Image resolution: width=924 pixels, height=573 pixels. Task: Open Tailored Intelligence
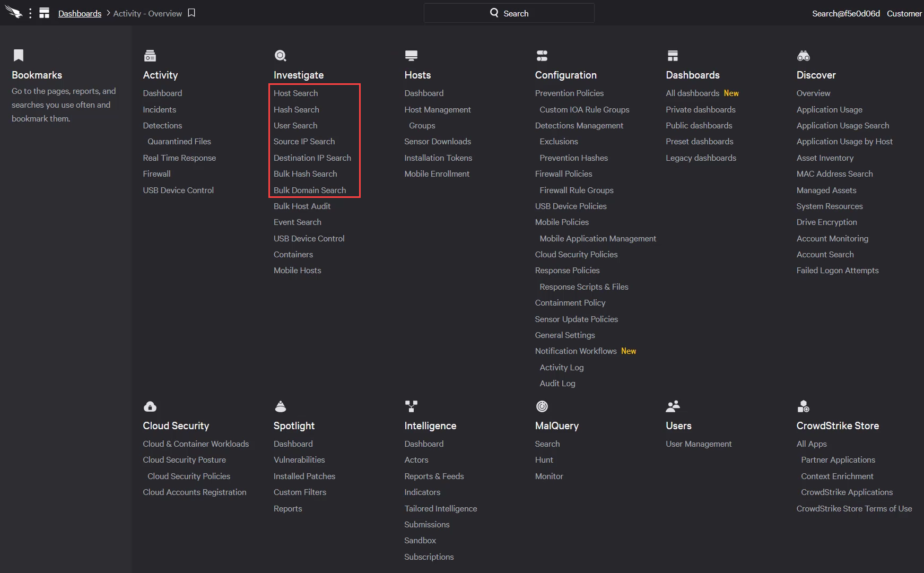441,509
